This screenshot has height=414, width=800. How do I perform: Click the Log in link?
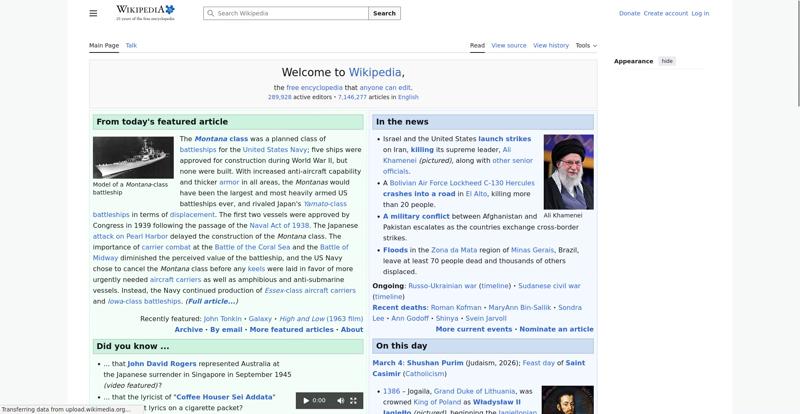click(x=700, y=14)
